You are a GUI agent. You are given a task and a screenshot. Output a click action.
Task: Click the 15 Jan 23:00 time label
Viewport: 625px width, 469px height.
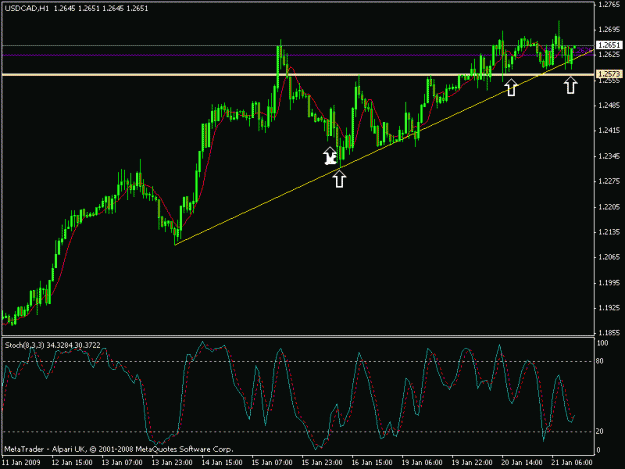click(322, 463)
